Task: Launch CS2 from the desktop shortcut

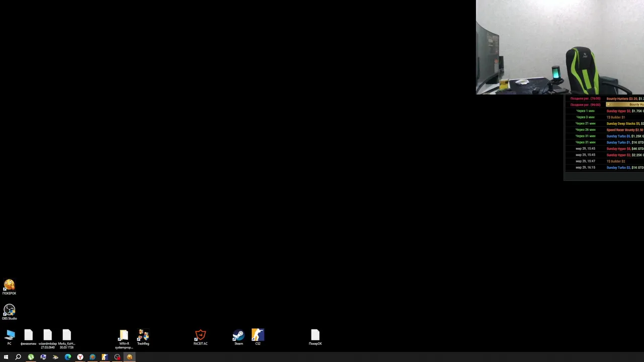Action: point(258,337)
